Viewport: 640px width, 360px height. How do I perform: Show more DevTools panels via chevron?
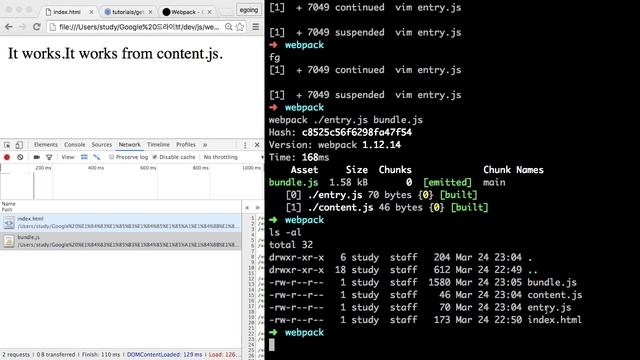[x=205, y=145]
